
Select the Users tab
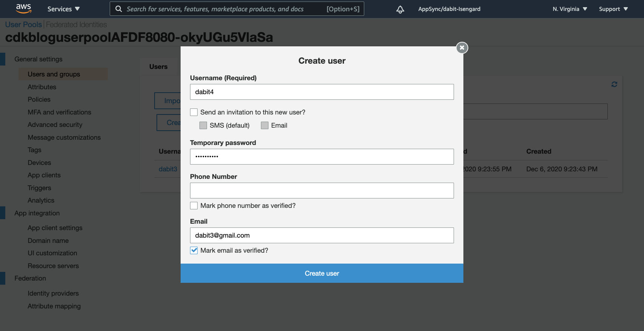click(x=158, y=67)
